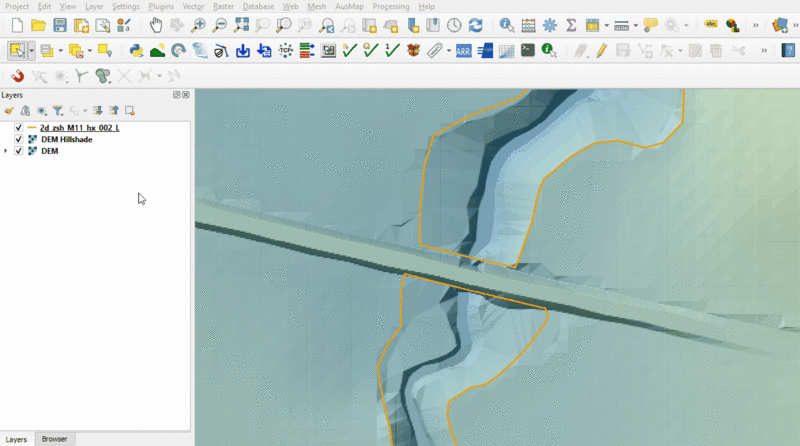Screen dimensions: 800x446
Task: Open the Processing menu
Action: tap(390, 6)
